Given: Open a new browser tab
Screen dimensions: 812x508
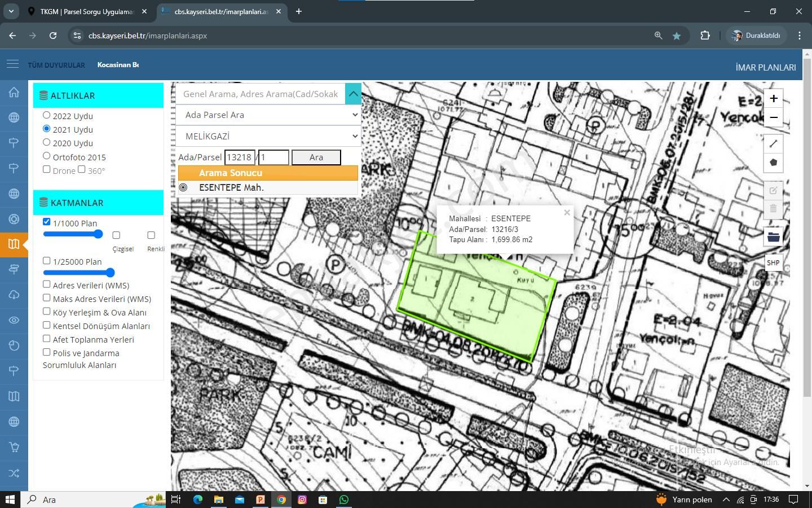Looking at the screenshot, I should [x=299, y=11].
